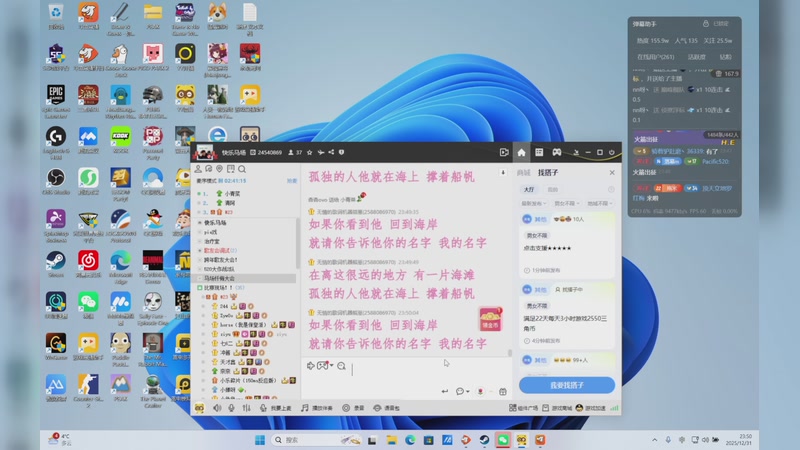Switch to the 我的 sub-tab

553,189
